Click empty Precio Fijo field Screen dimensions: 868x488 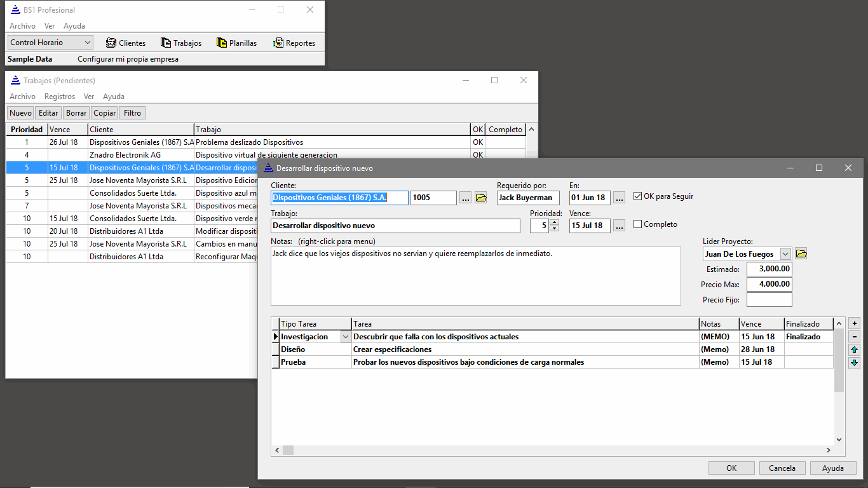770,299
